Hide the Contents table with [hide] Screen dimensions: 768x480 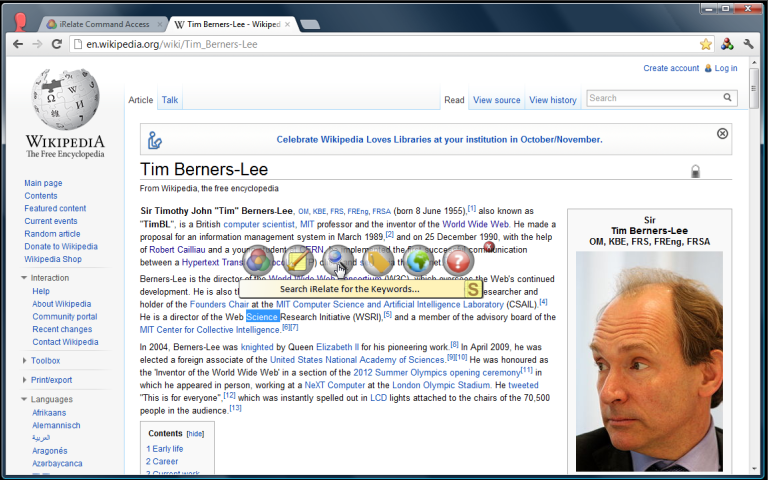point(195,433)
